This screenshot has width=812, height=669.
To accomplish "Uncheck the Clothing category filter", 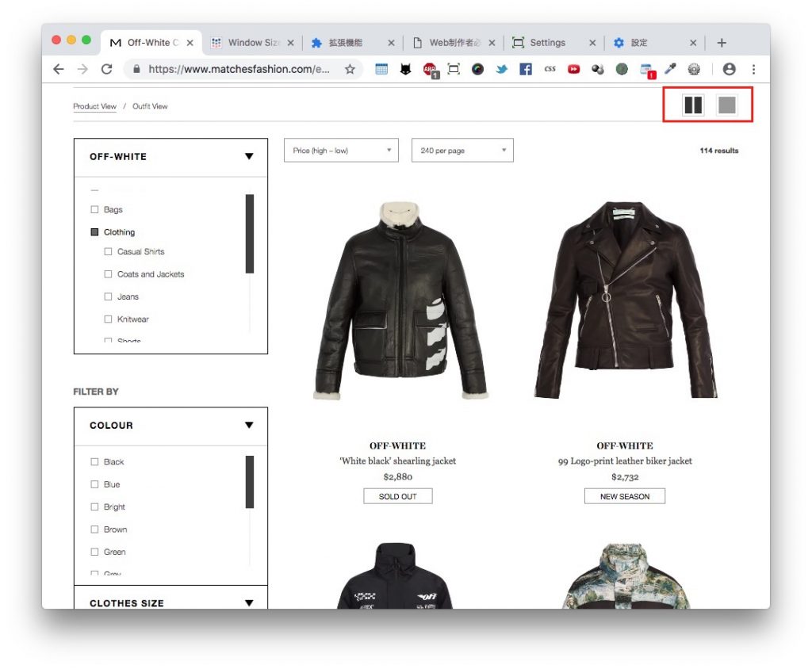I will 94,232.
